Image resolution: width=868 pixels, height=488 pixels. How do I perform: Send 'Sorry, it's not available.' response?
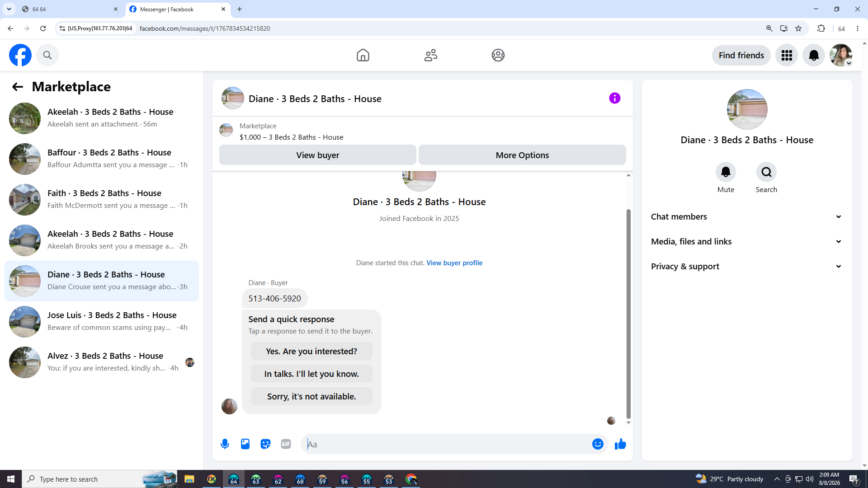coord(311,396)
